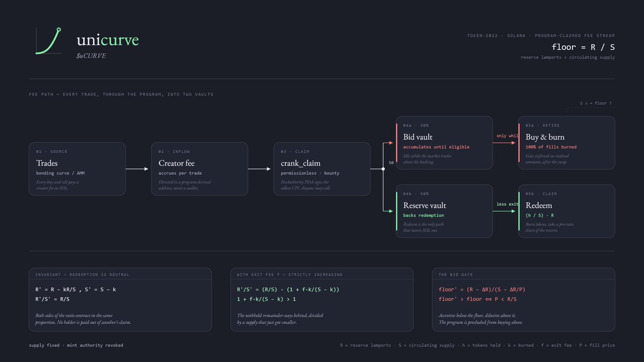Select "R'/S' = (R/S) · (1 + f·k/(S − k))" formula

click(x=288, y=290)
